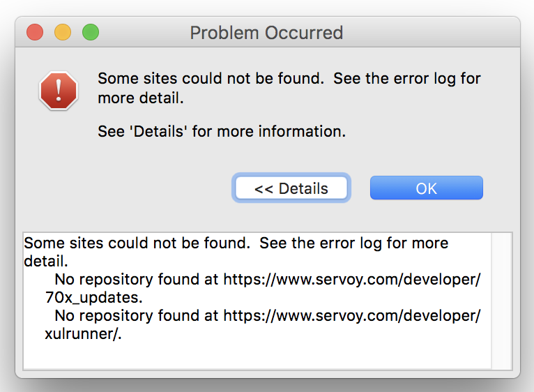Click the first servoy.com developer URL
534x392 pixels.
pyautogui.click(x=351, y=280)
